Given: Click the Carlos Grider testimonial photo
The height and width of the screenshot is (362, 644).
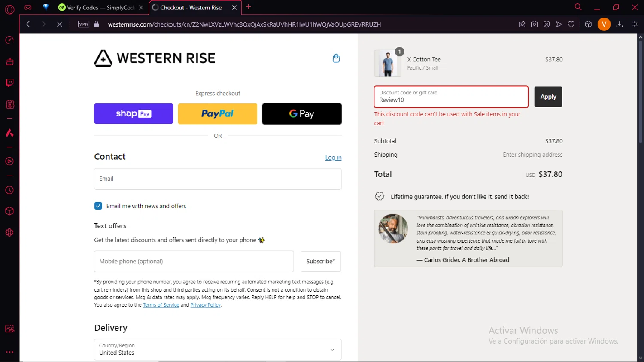Looking at the screenshot, I should [393, 228].
